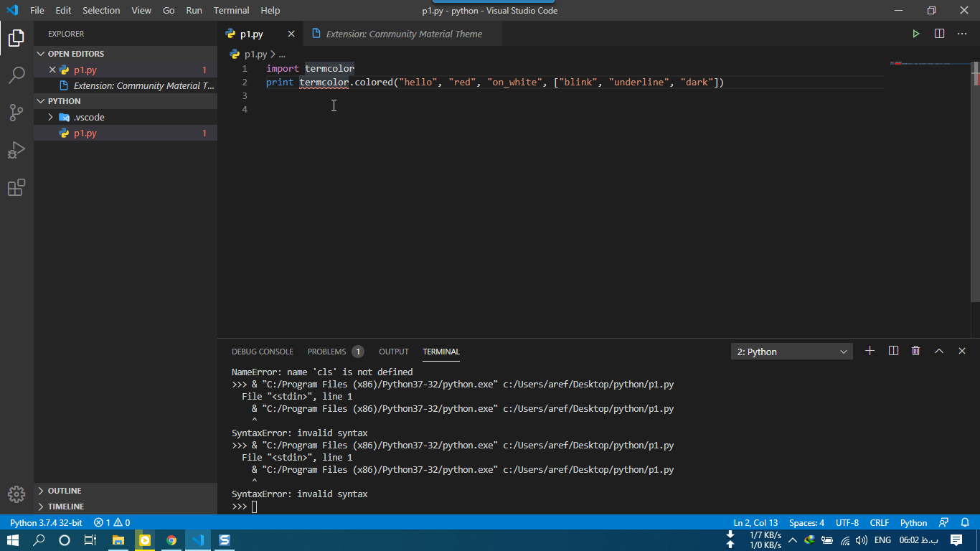Open notifications bell in status bar

click(966, 523)
